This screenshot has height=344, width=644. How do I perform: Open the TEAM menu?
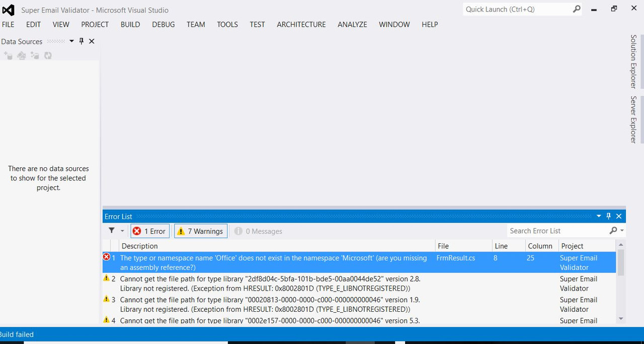[x=196, y=24]
